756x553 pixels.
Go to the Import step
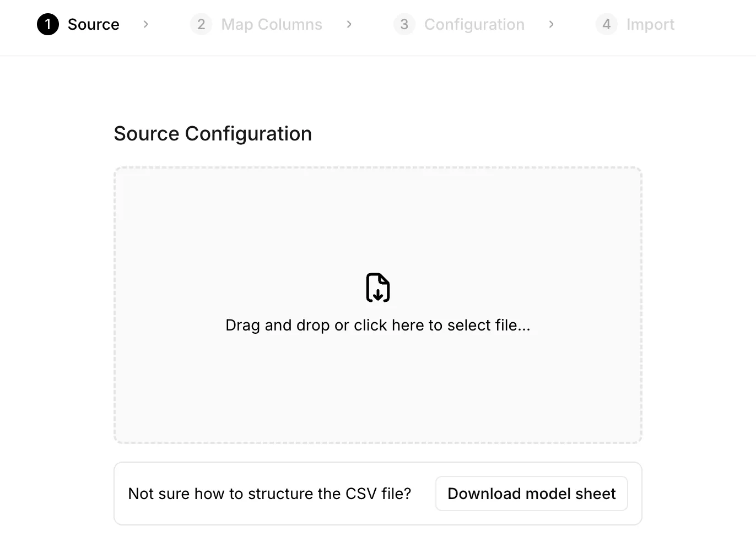pyautogui.click(x=635, y=24)
